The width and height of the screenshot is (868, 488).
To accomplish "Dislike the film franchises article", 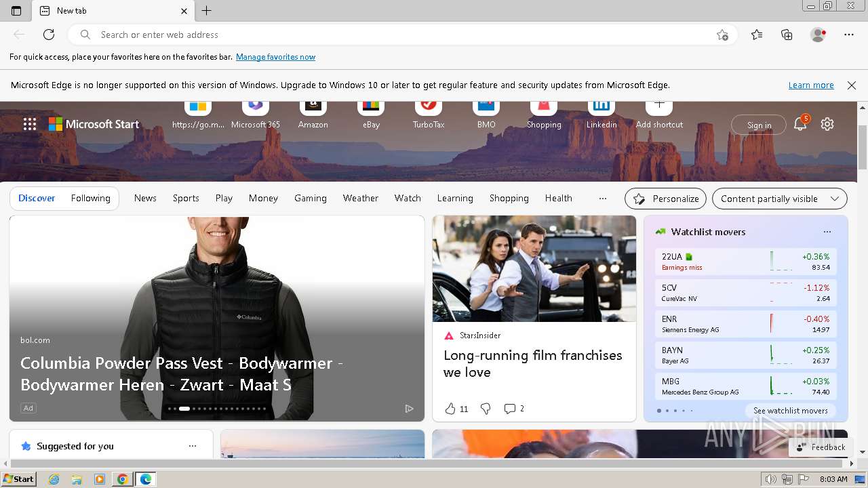I will tap(486, 409).
